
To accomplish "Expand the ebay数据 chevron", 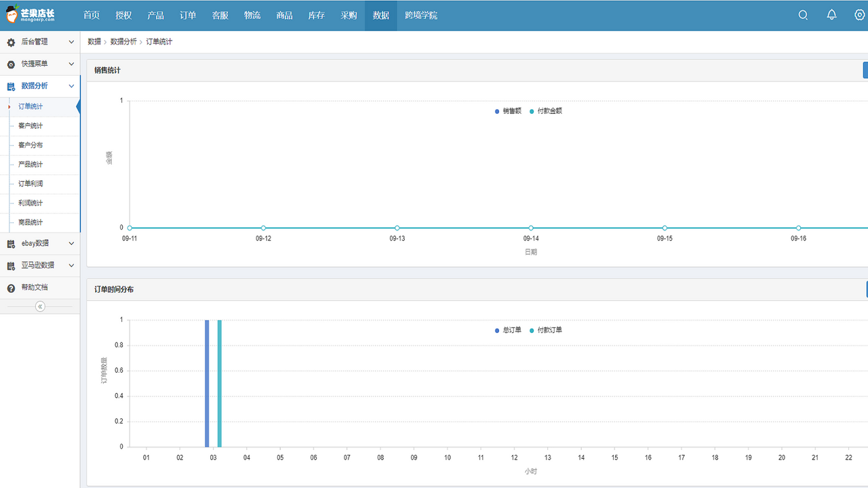I will click(x=71, y=243).
